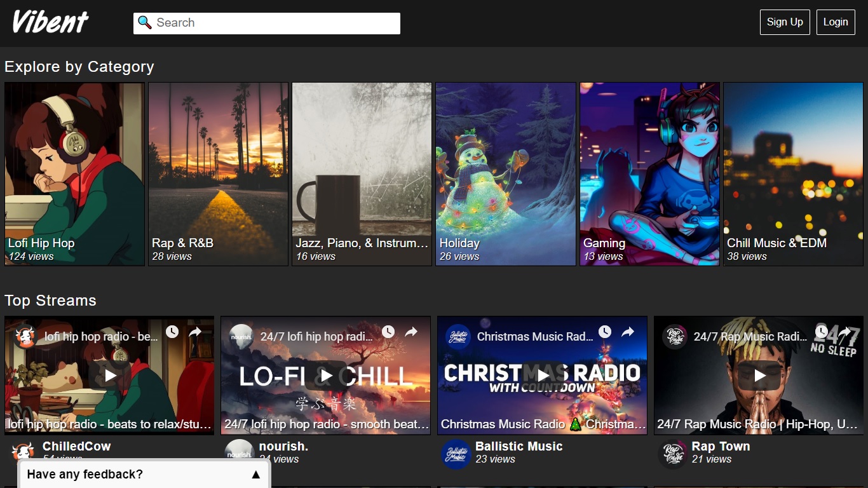Play the LO-FI & CHILL stream video

pyautogui.click(x=326, y=376)
